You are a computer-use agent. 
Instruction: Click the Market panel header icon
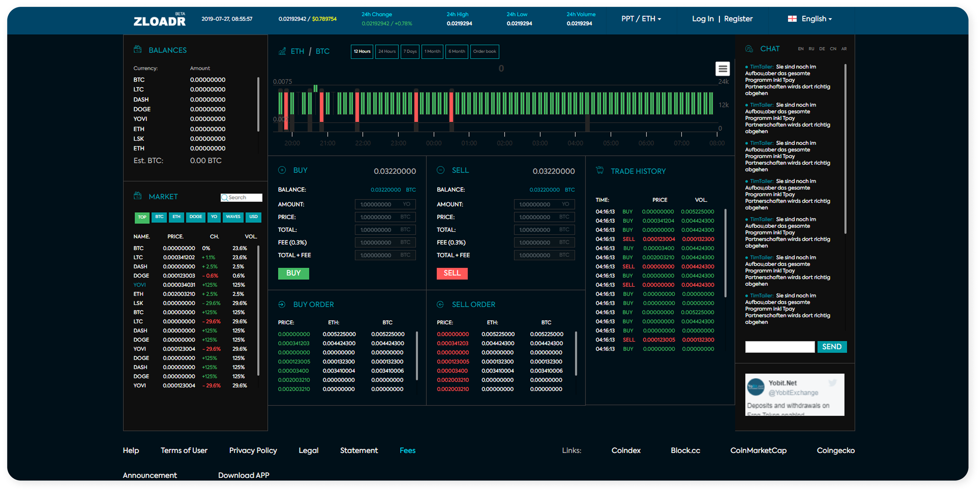[x=137, y=196]
